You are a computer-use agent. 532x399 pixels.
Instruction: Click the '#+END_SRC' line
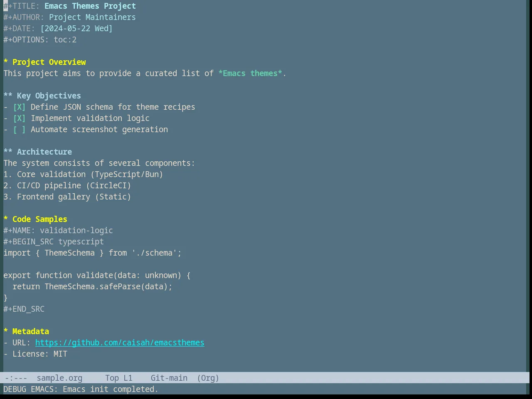click(x=24, y=309)
